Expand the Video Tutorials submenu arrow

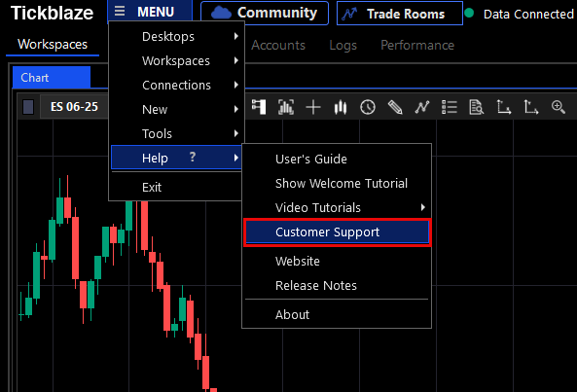pos(423,207)
